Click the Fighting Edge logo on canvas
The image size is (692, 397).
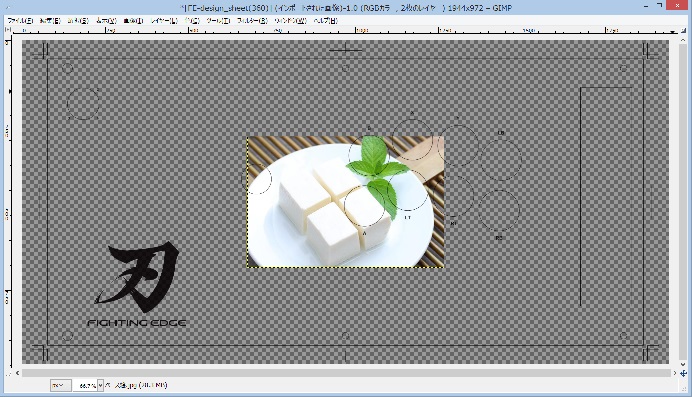coord(137,285)
